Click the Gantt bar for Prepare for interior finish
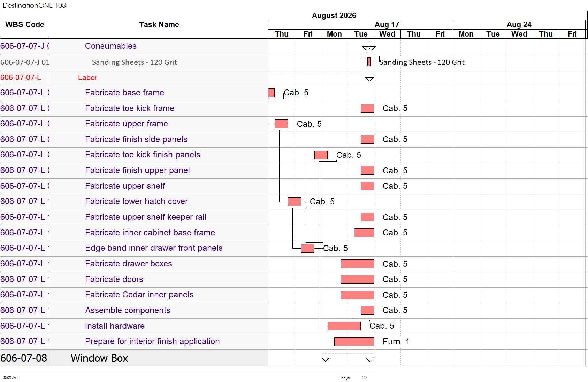Viewport: 588px width, 382px height. 354,342
